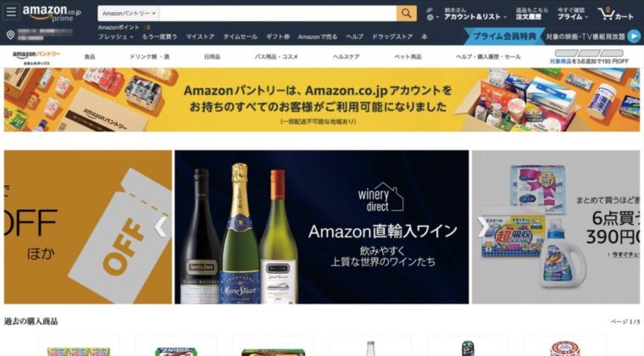This screenshot has width=644, height=356.
Task: Show next carousel banner arrow
Action: point(482,226)
